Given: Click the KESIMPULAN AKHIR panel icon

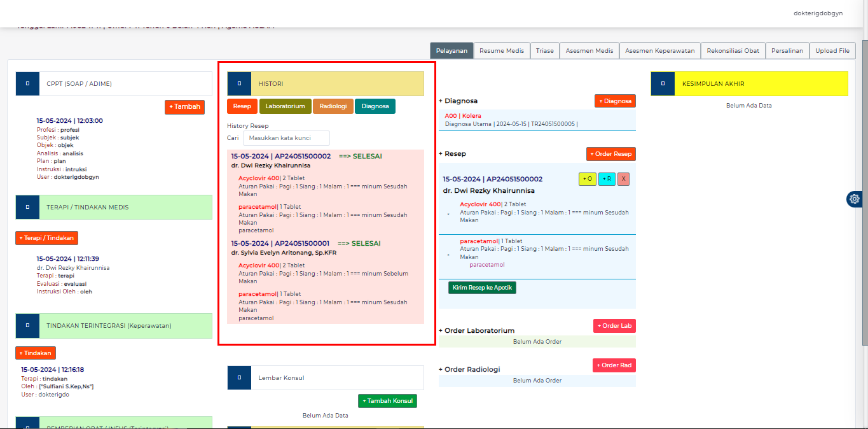Looking at the screenshot, I should tap(663, 83).
